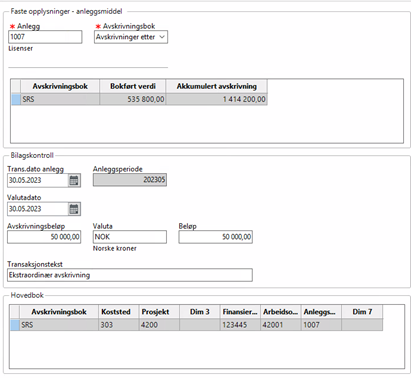Click the Anlegg field containing 1007

[x=45, y=37]
